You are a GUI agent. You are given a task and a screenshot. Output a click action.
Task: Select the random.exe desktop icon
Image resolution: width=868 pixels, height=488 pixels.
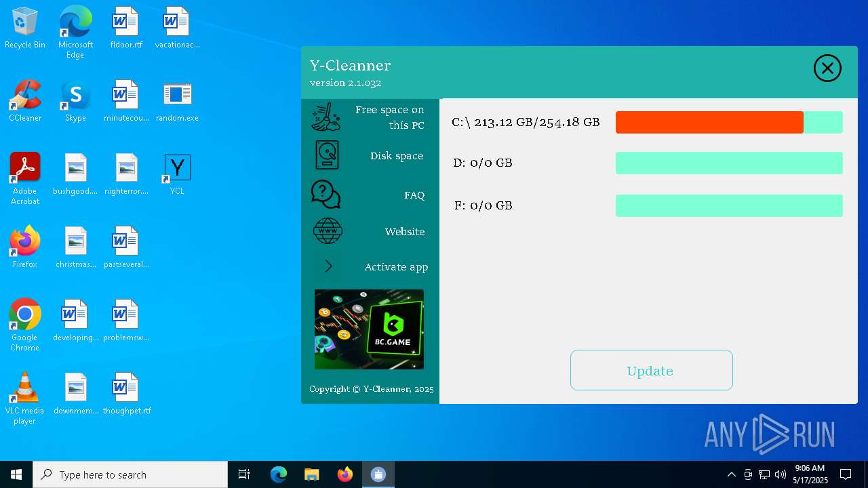(x=177, y=101)
